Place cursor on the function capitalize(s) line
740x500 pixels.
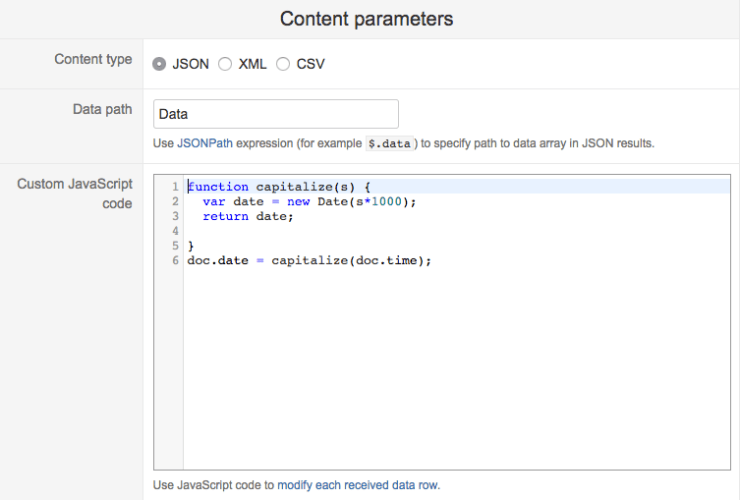pyautogui.click(x=279, y=187)
